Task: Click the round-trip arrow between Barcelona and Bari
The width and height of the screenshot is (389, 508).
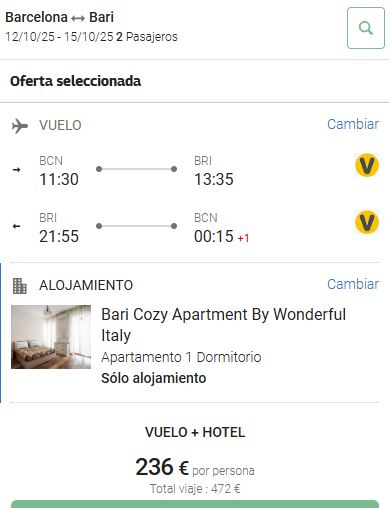Action: click(78, 18)
